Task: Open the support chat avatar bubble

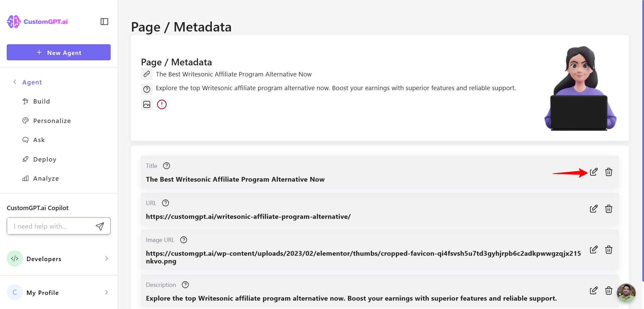Action: [x=626, y=293]
